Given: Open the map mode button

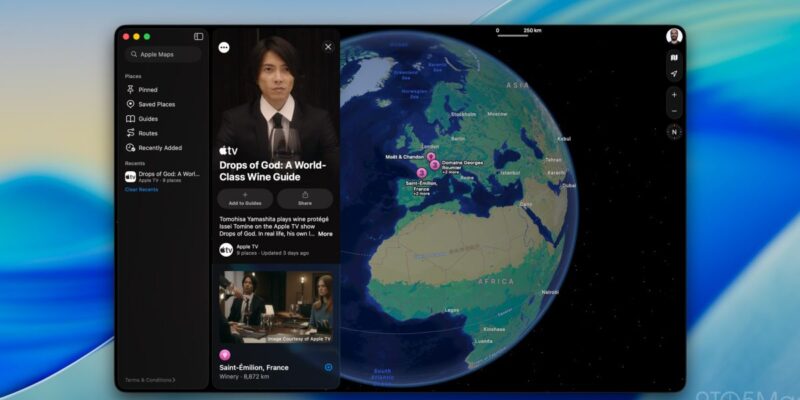Looking at the screenshot, I should click(674, 58).
